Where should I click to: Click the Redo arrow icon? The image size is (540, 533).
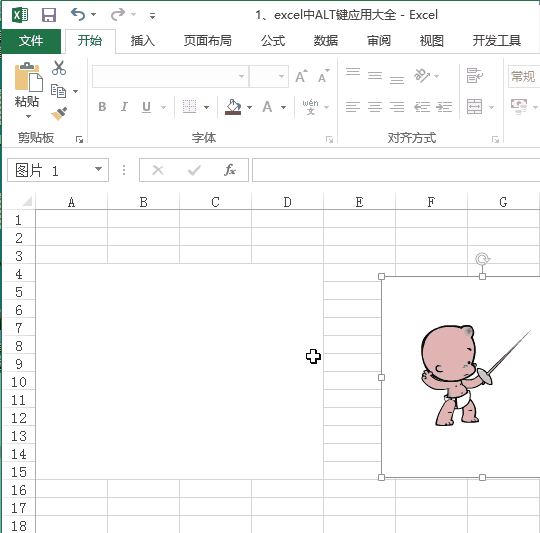click(118, 14)
